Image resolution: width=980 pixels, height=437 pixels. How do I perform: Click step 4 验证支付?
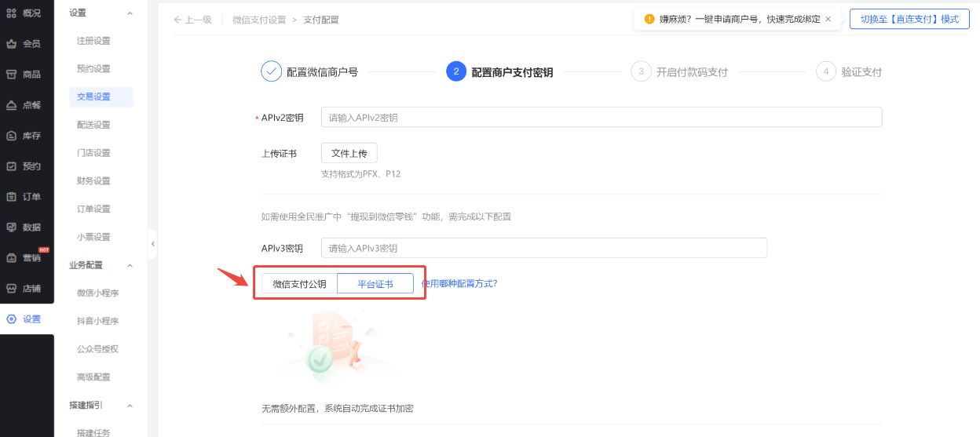pos(849,72)
